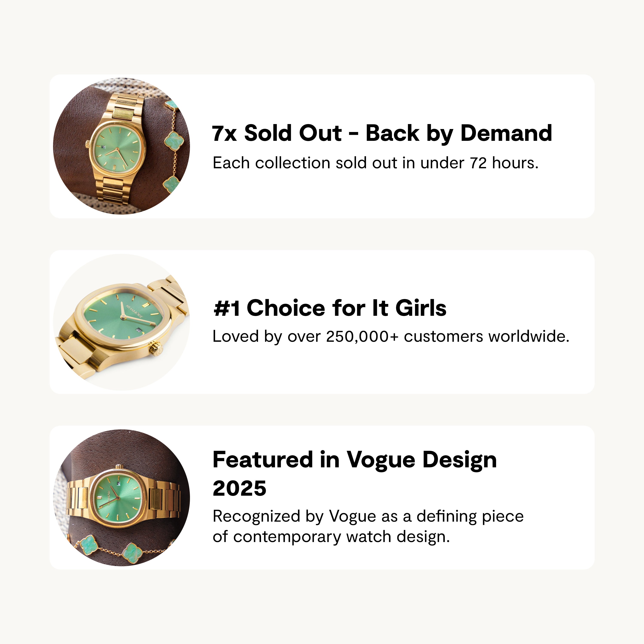Click the "#1 Choice for It Girls" heading
Viewport: 644px width, 644px height.
[330, 308]
